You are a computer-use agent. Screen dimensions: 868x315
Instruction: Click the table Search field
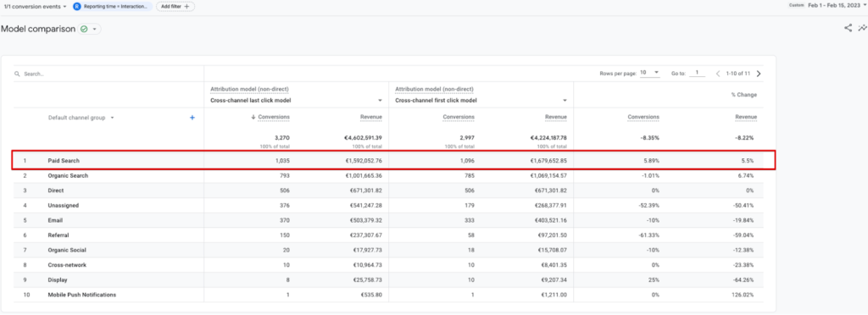[109, 74]
